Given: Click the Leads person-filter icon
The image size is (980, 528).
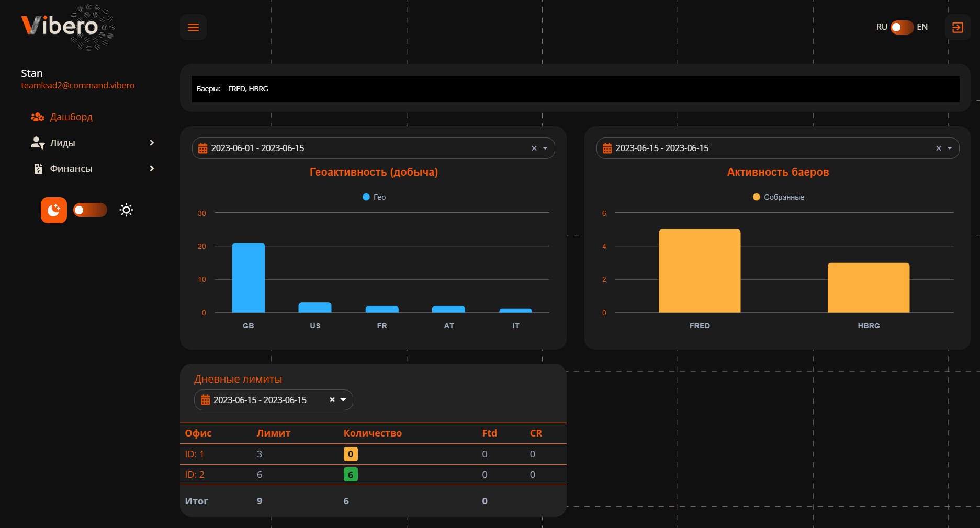Looking at the screenshot, I should click(x=37, y=143).
